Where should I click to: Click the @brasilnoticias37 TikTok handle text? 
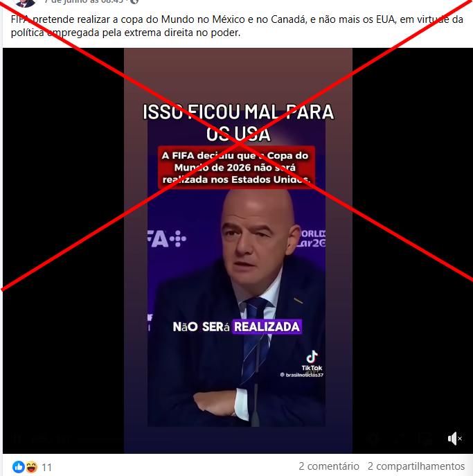(x=301, y=375)
